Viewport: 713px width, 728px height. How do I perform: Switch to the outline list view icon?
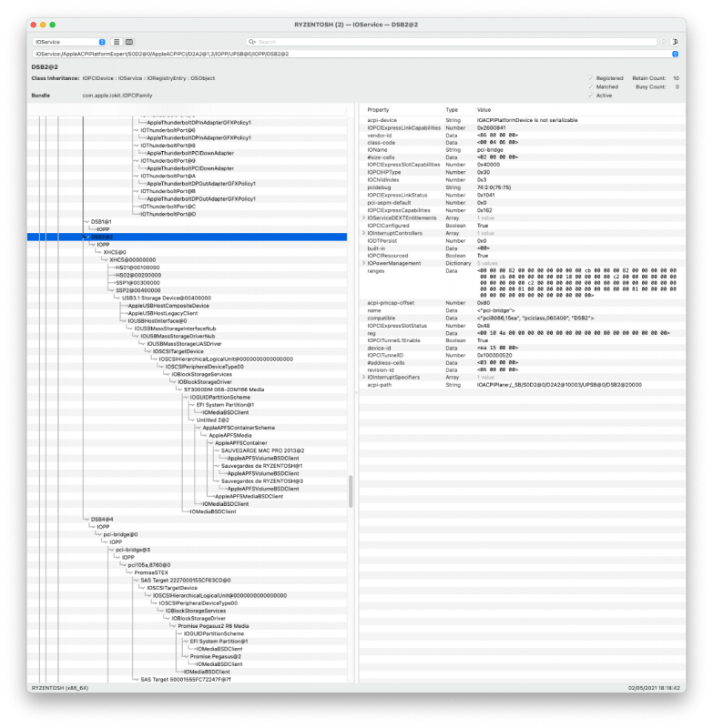point(117,42)
